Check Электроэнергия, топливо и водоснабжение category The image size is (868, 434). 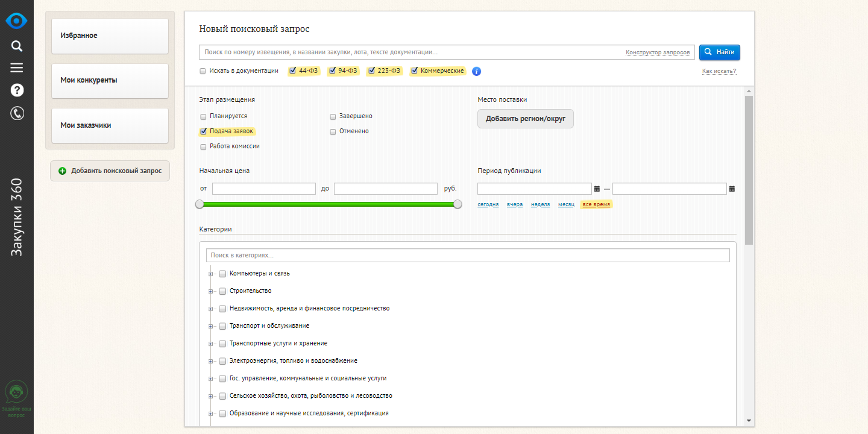tap(222, 361)
